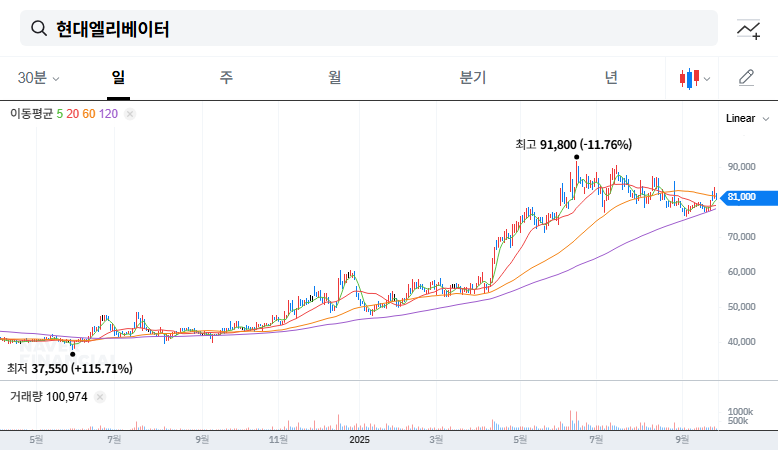Click the 120-day moving average label

coord(108,114)
